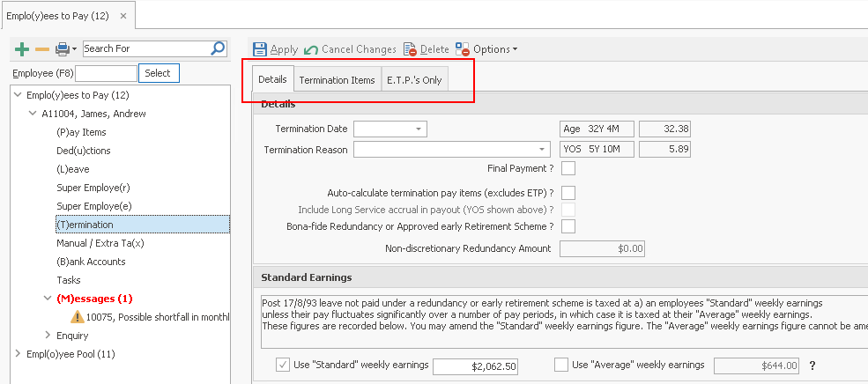Select (B)ank Accounts in the tree
Image resolution: width=868 pixels, height=384 pixels.
pyautogui.click(x=91, y=262)
